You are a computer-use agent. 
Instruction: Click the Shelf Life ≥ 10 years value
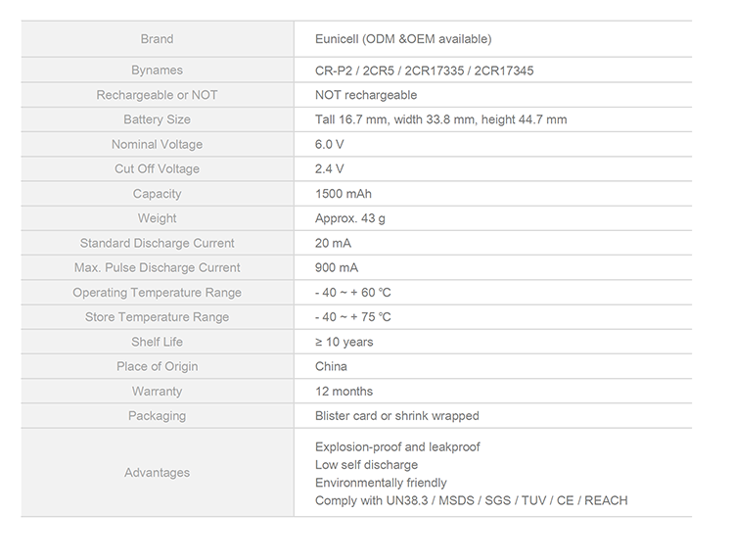click(344, 342)
